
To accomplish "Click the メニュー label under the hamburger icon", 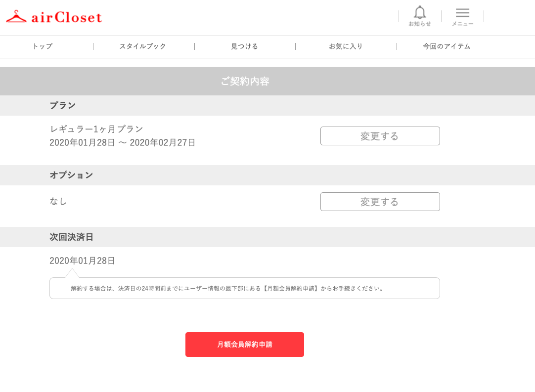I will click(462, 24).
